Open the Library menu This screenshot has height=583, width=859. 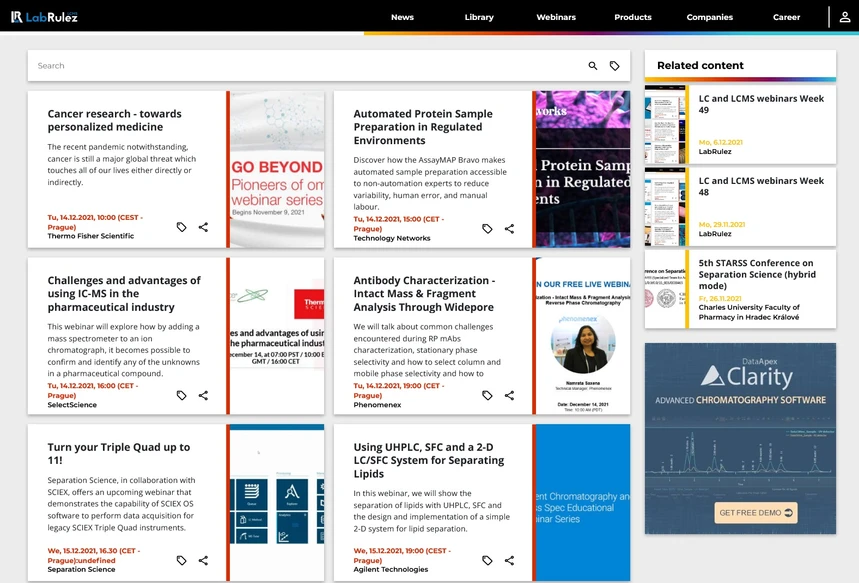tap(479, 17)
